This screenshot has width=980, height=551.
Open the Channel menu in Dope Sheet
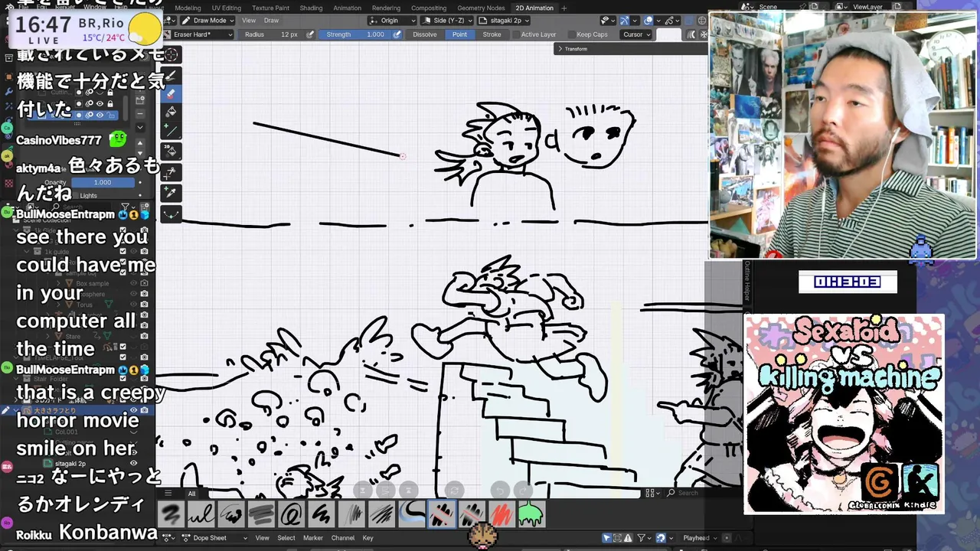pos(342,538)
